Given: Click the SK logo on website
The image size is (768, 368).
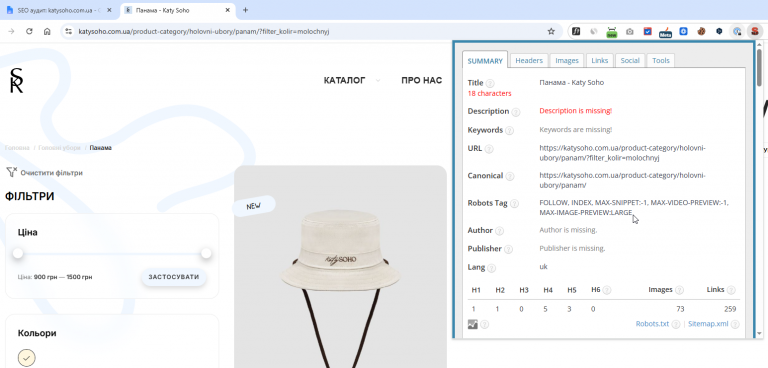Looking at the screenshot, I should click(17, 81).
